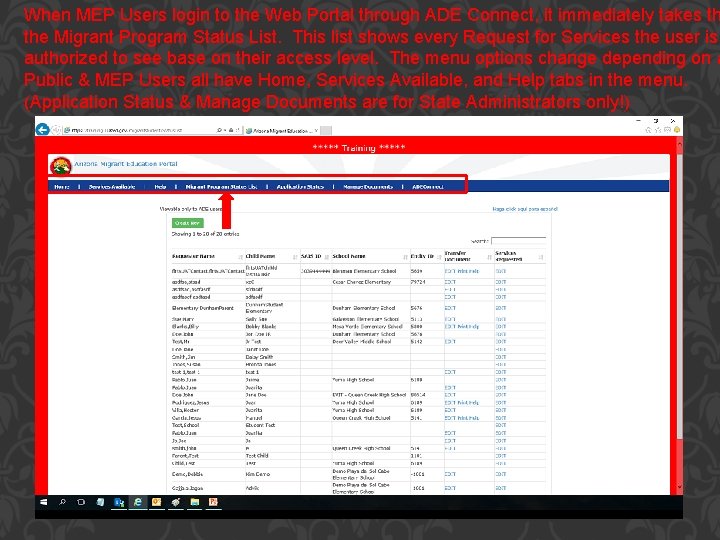The height and width of the screenshot is (540, 720).
Task: Click the Kim Demo child name cell
Action: pyautogui.click(x=258, y=474)
